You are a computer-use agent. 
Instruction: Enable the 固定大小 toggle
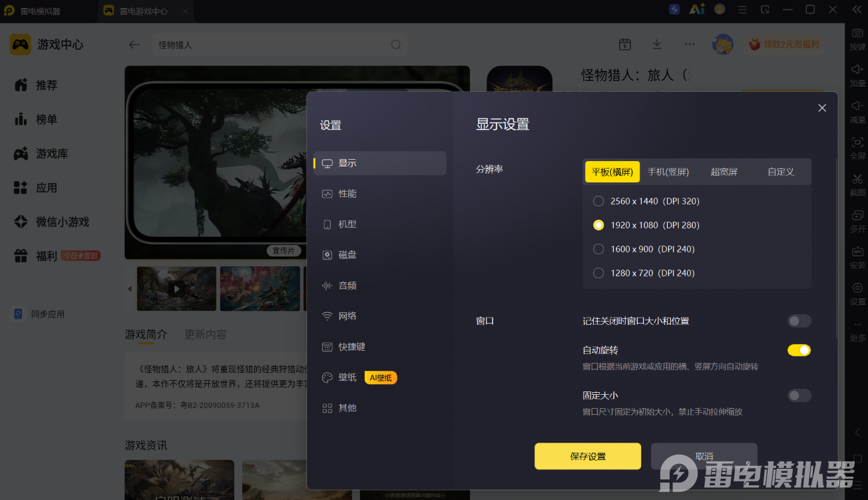click(x=799, y=395)
